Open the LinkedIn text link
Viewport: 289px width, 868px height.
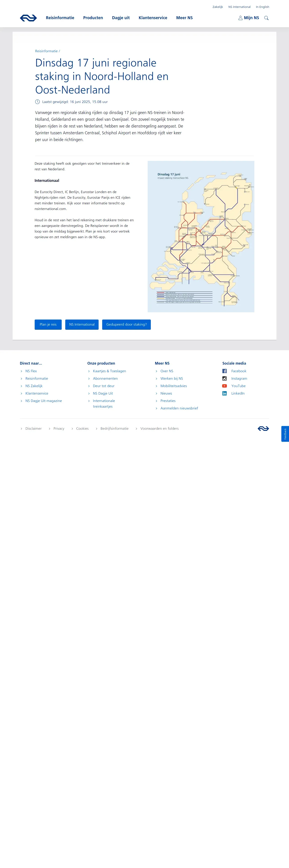(x=238, y=393)
